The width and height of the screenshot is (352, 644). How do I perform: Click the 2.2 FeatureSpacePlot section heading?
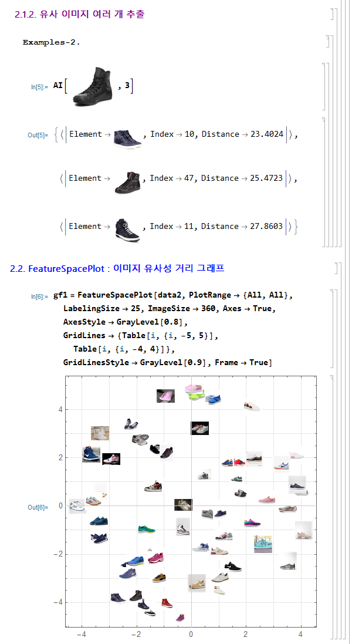tap(117, 269)
